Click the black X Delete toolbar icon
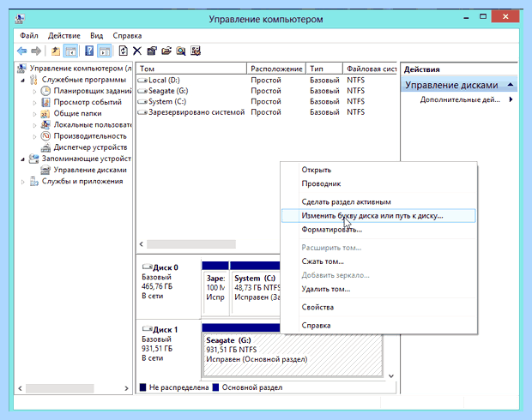Screen dimensions: 532x420 click(137, 51)
